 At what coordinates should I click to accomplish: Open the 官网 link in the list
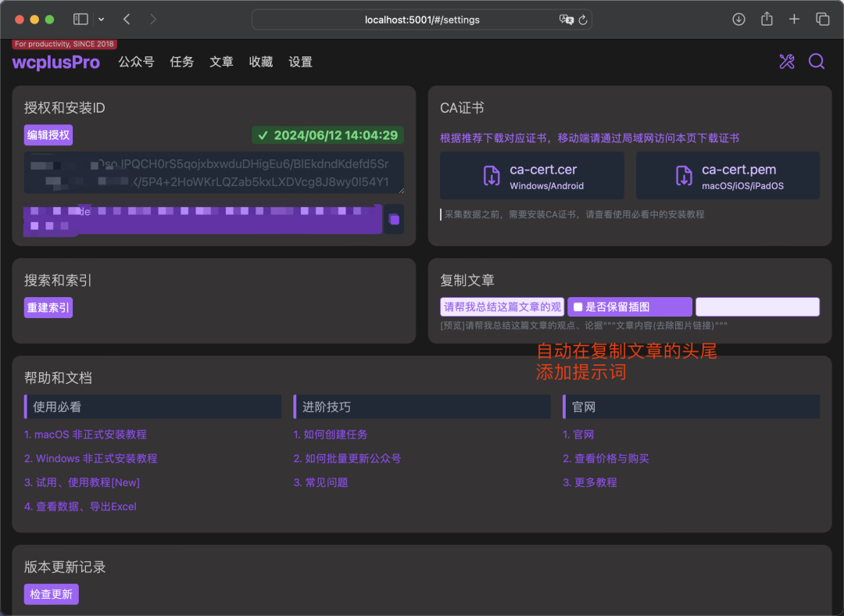click(x=578, y=435)
